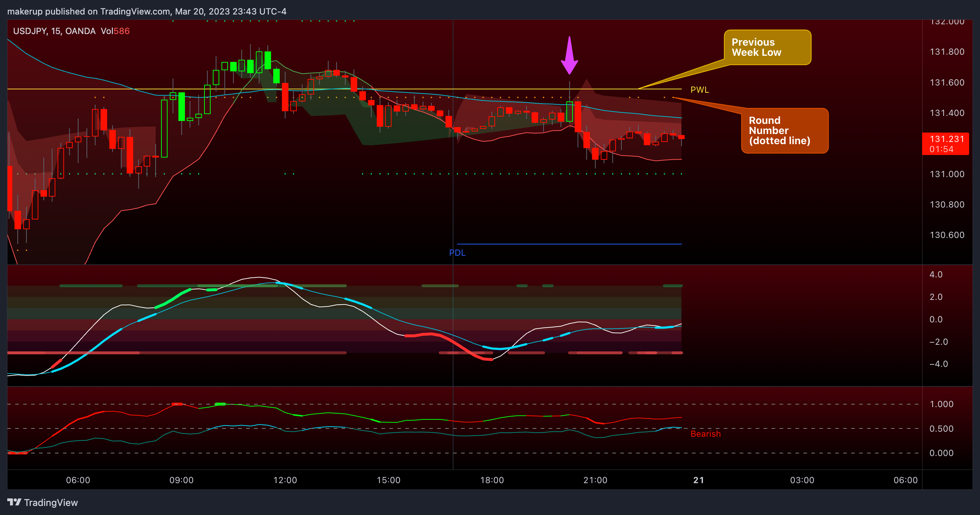Click the 131.000 price axis label
The image size is (980, 515).
coord(947,174)
